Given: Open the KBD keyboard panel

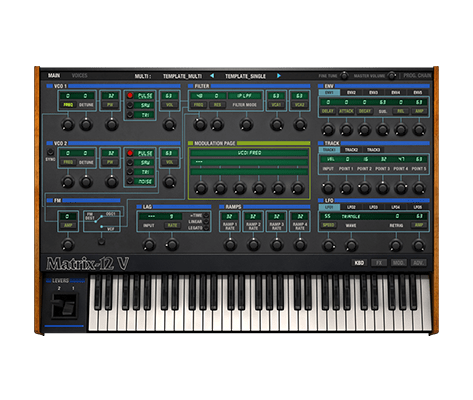Looking at the screenshot, I should tap(359, 263).
